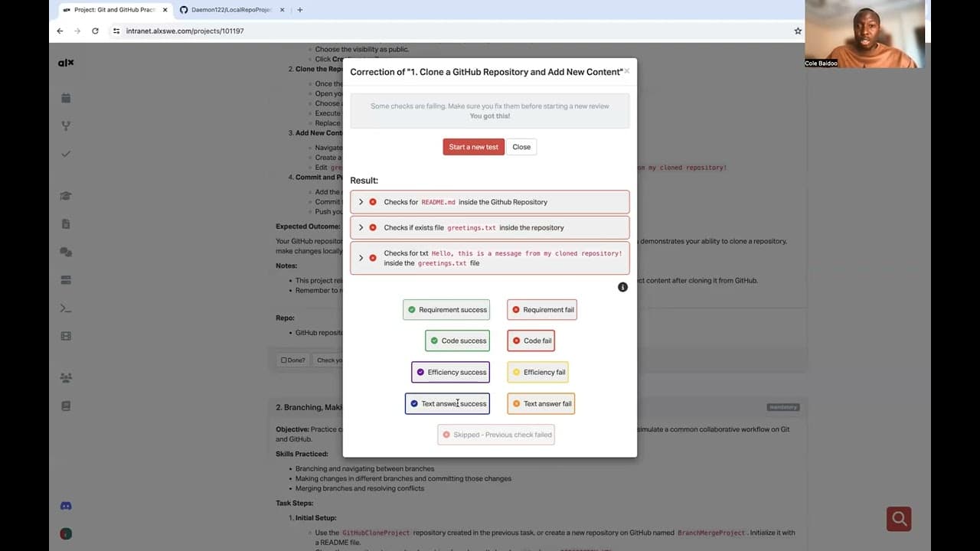
Task: Click the 'Task Steps:' heading
Action: (295, 503)
